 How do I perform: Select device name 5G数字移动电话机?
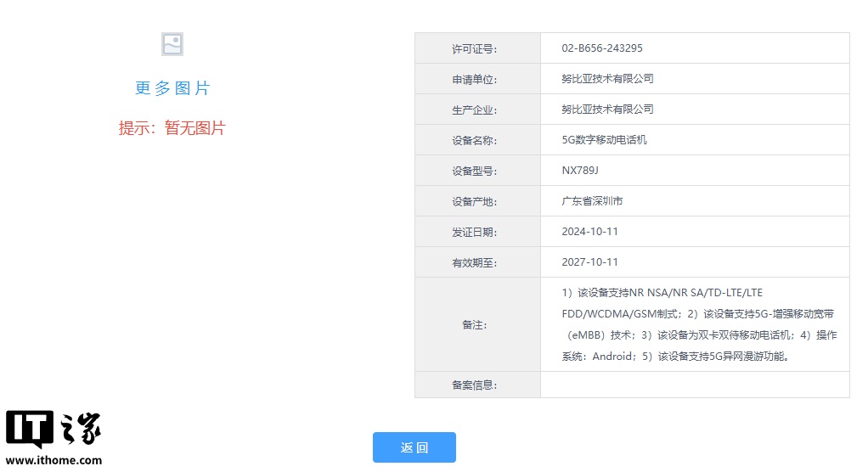604,140
